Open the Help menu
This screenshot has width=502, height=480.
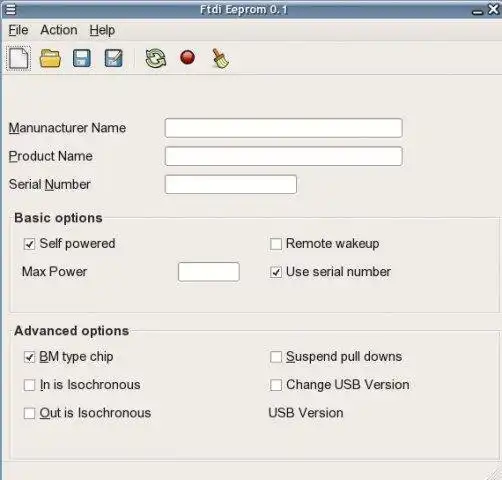pyautogui.click(x=102, y=30)
